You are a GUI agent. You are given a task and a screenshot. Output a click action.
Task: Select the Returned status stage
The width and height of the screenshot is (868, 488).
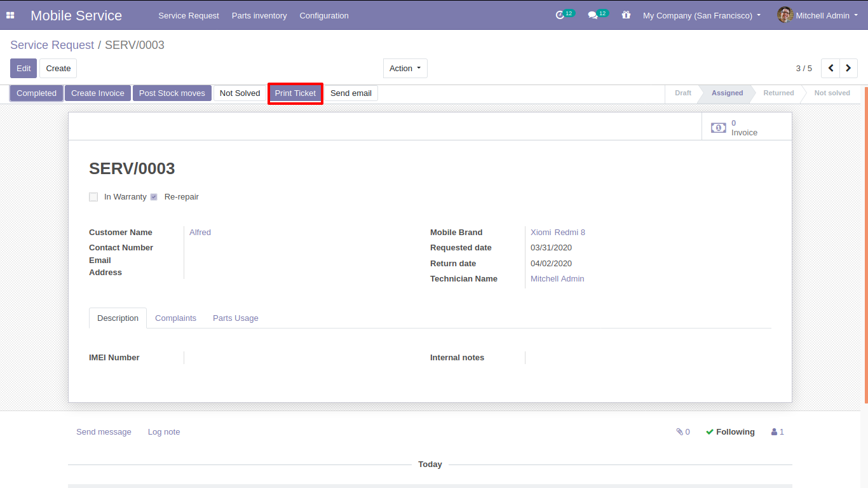coord(778,93)
